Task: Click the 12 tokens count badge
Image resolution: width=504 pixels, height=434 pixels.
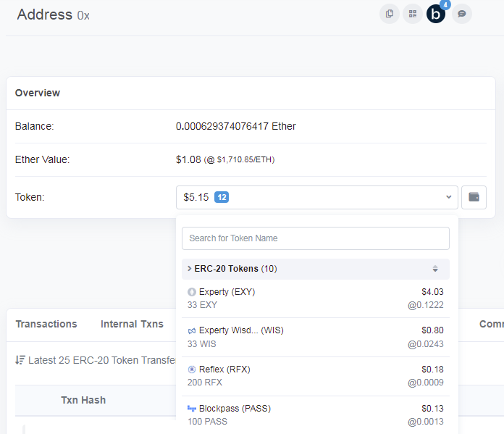Action: tap(222, 197)
